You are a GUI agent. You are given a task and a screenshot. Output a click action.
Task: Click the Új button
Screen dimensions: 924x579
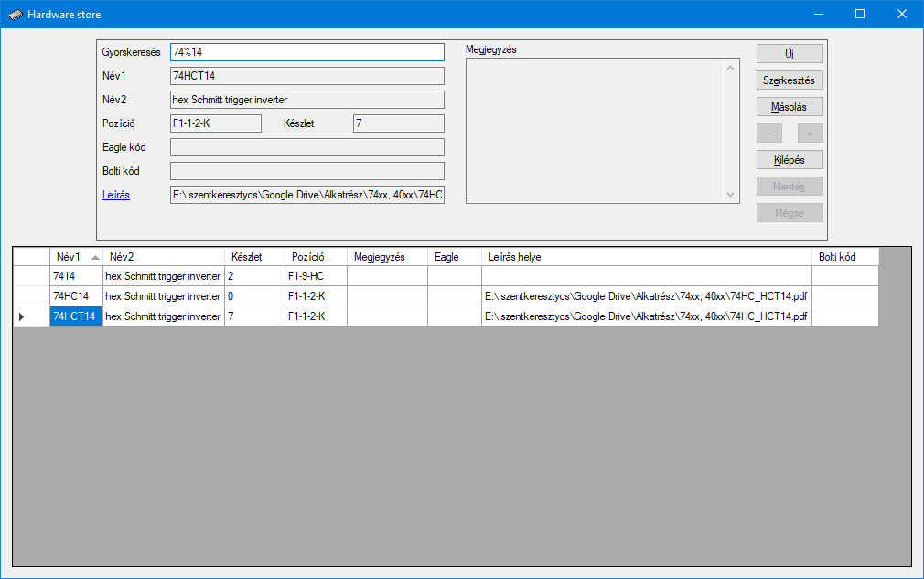tap(790, 54)
